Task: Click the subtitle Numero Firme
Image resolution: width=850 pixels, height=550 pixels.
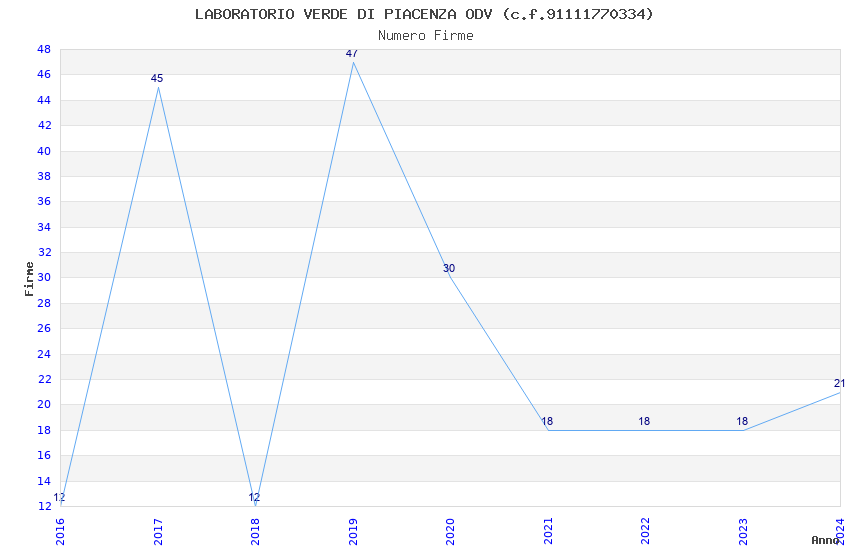Action: [x=426, y=36]
